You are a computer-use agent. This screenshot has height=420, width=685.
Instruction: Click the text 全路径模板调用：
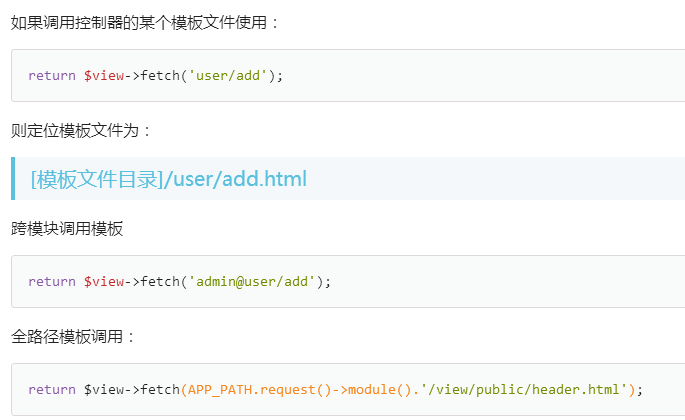click(x=73, y=337)
